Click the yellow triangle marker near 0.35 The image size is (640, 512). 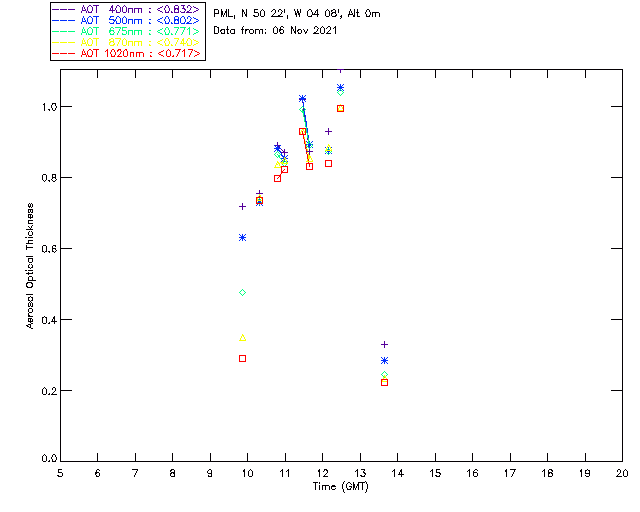[242, 338]
